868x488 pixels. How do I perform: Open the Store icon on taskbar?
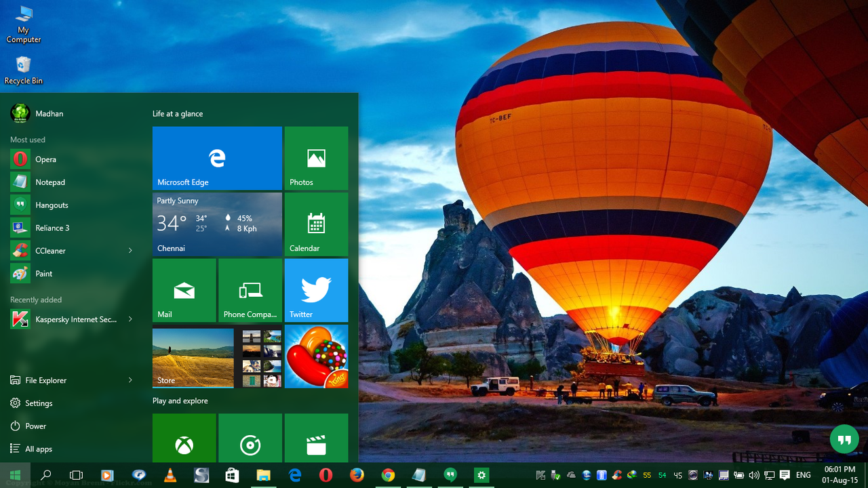232,475
